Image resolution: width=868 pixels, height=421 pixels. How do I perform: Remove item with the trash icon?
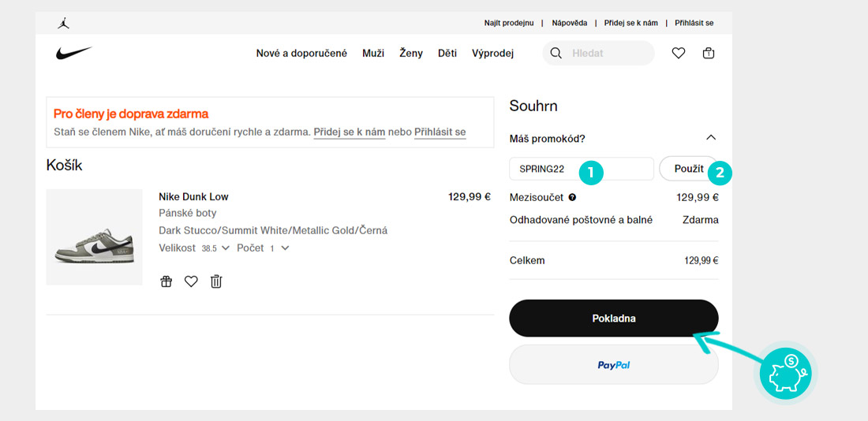(x=216, y=281)
